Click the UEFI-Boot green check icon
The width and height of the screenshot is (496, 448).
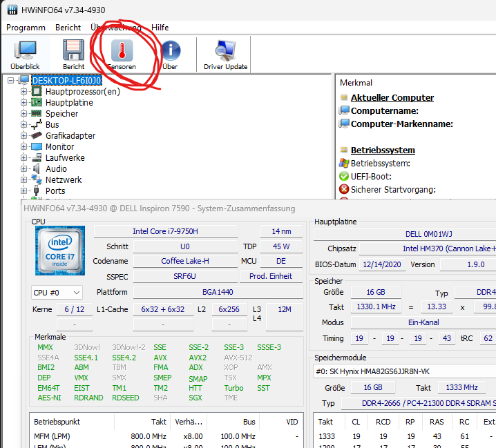(x=344, y=177)
